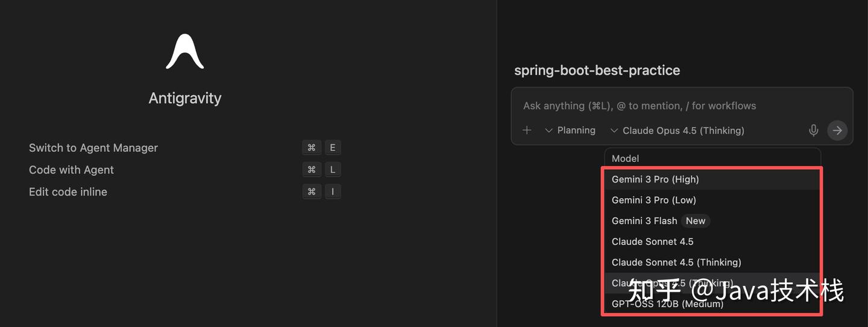
Task: Pick the Gemini 3 Flash model option
Action: (644, 221)
